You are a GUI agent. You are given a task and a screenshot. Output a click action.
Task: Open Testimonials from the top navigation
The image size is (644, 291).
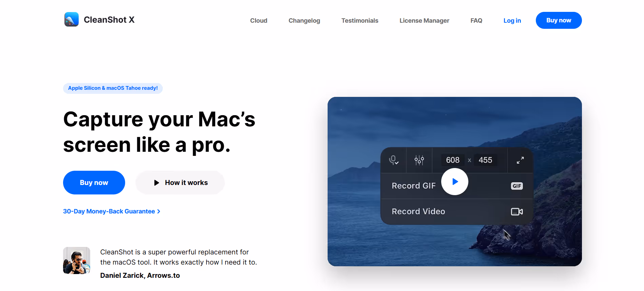click(360, 21)
